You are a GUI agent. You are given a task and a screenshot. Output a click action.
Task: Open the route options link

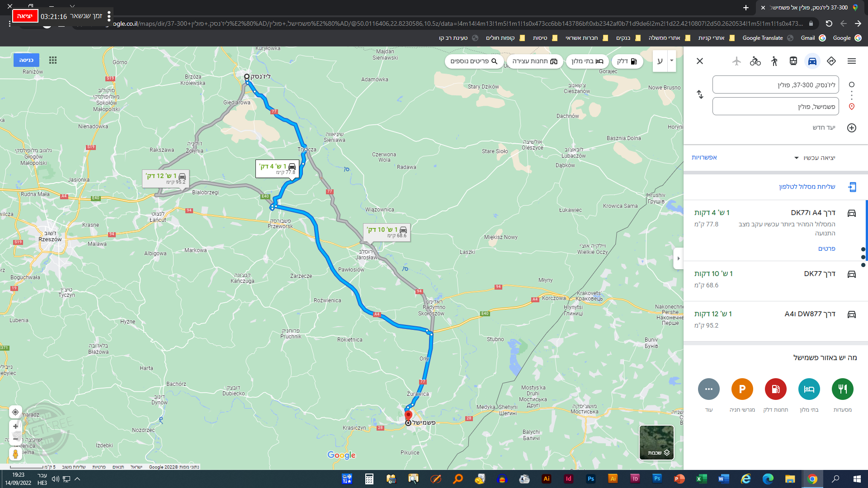coord(704,158)
